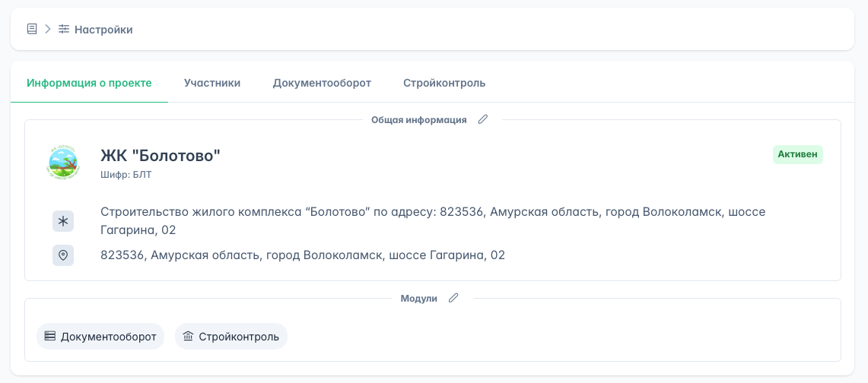Click the project address text line
Screen dimensions: 868x383
click(303, 255)
